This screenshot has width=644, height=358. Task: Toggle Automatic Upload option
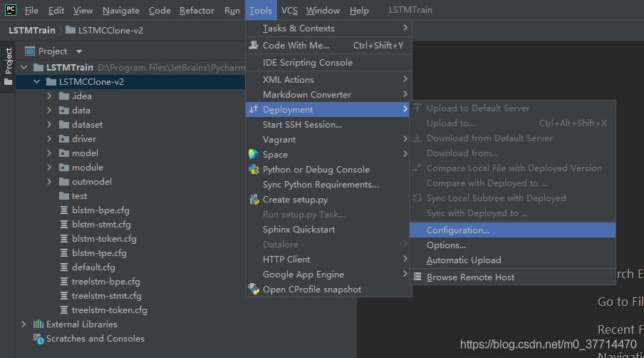point(464,260)
